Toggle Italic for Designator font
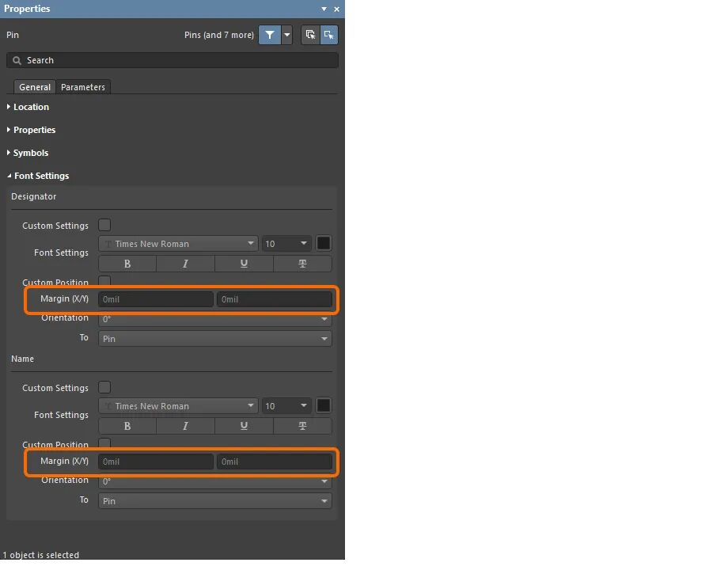 (x=185, y=264)
